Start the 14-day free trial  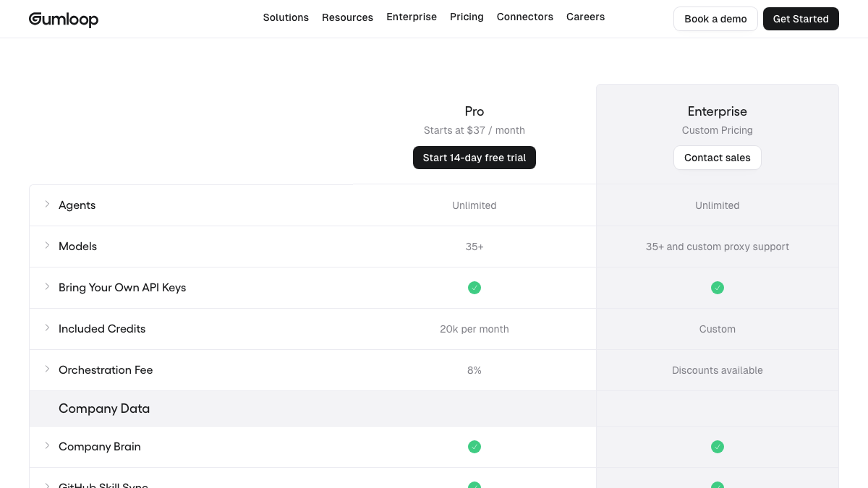[475, 158]
